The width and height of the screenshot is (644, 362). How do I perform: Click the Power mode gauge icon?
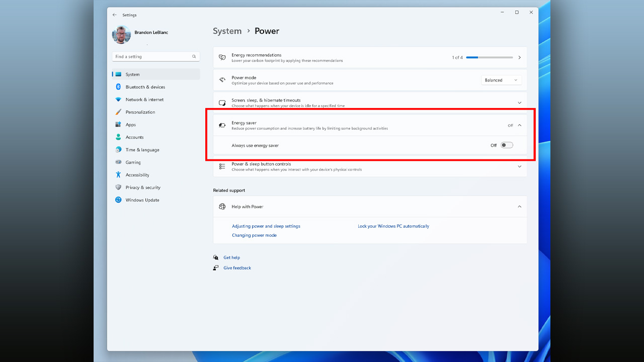[x=222, y=80]
